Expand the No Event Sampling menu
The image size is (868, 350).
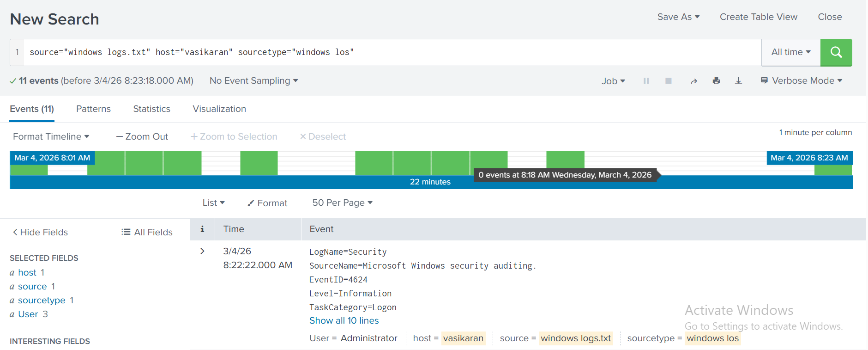(253, 81)
